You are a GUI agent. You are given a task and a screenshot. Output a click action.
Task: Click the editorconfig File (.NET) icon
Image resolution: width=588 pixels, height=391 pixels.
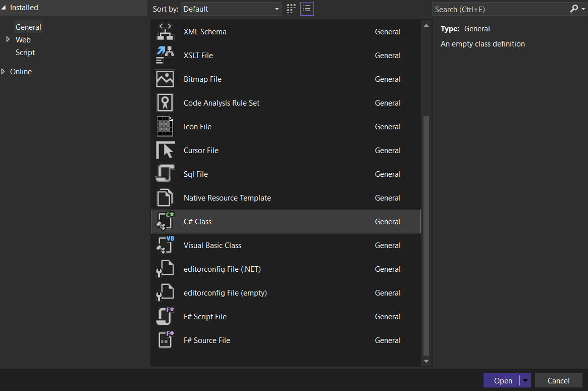click(x=165, y=269)
